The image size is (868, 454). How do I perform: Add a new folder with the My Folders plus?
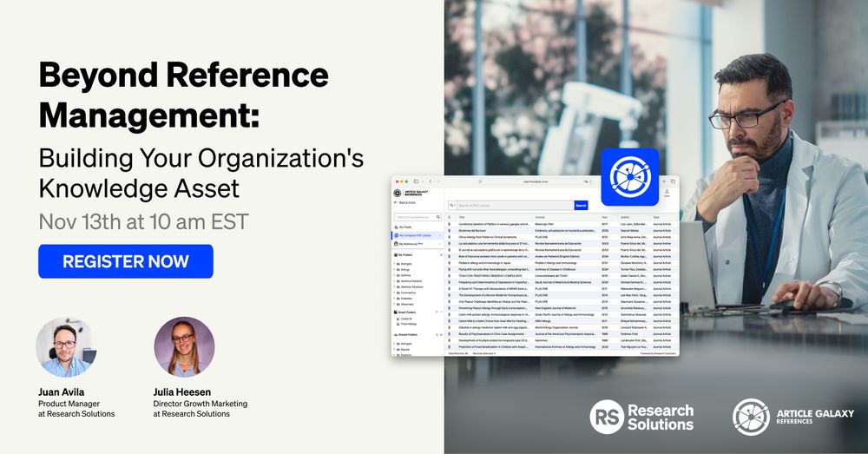coord(441,254)
